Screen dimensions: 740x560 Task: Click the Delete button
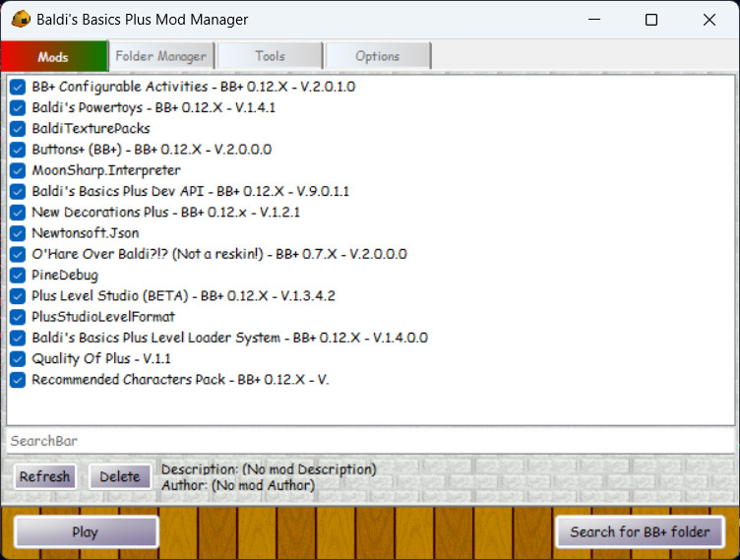(x=120, y=476)
